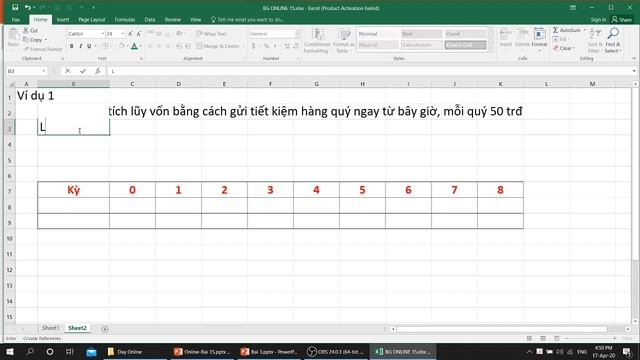640x360 pixels.
Task: Open the Insert Function fx dialog
Action: pyautogui.click(x=98, y=71)
